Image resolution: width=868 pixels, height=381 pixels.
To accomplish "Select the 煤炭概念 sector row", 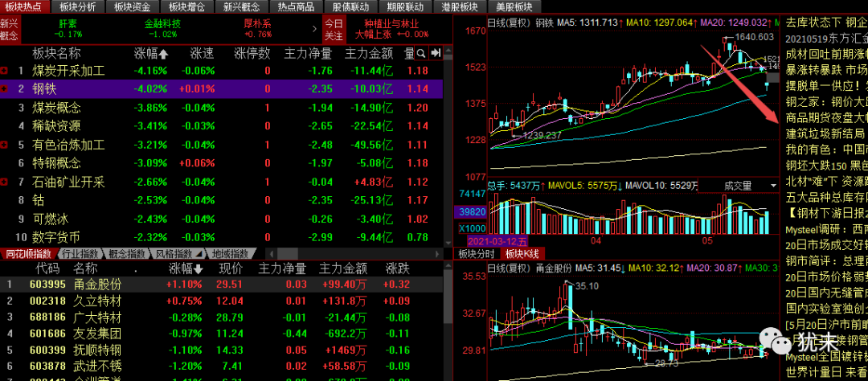I will (222, 108).
